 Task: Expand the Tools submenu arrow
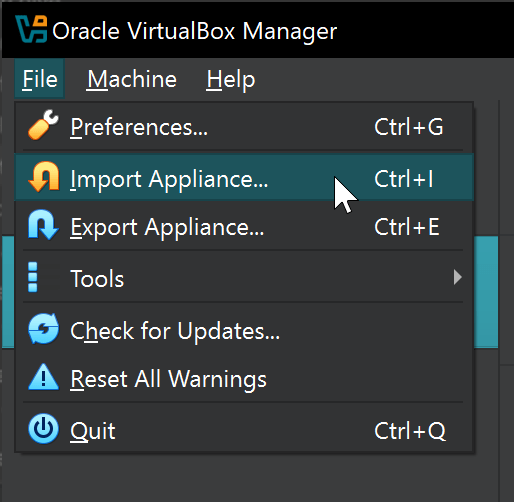[x=458, y=277]
